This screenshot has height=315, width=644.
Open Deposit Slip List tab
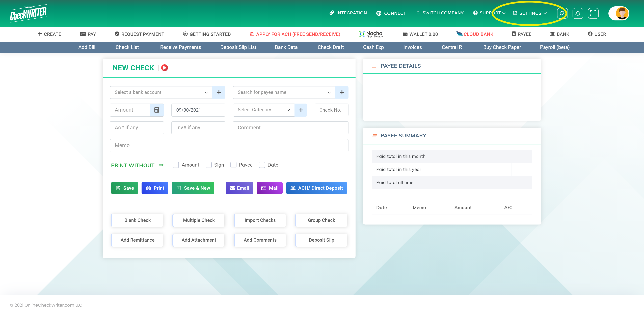pos(238,47)
